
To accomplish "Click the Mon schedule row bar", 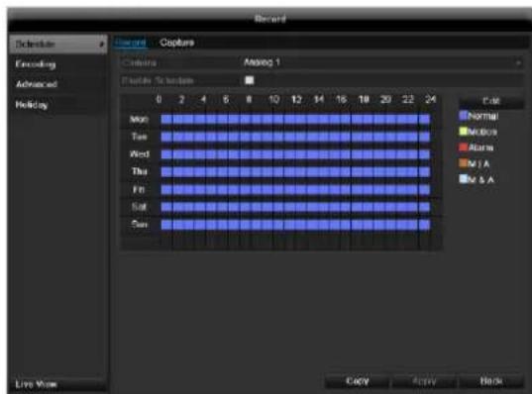I will click(x=295, y=119).
